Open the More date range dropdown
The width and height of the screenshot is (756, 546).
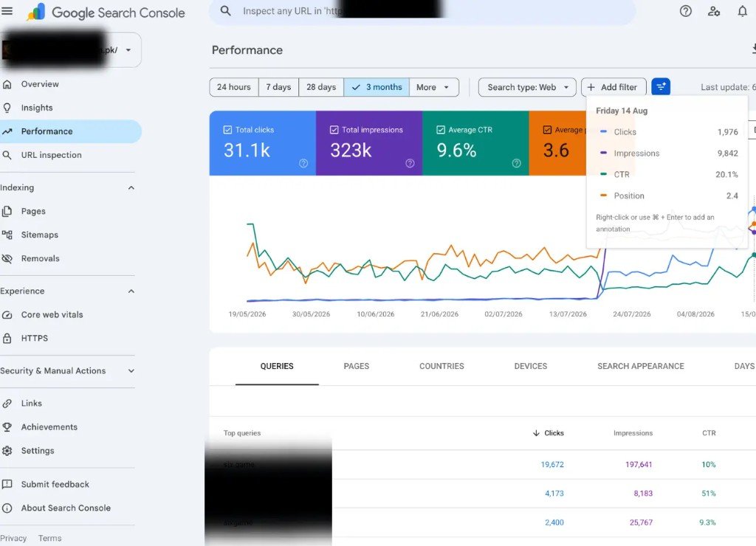tap(434, 87)
